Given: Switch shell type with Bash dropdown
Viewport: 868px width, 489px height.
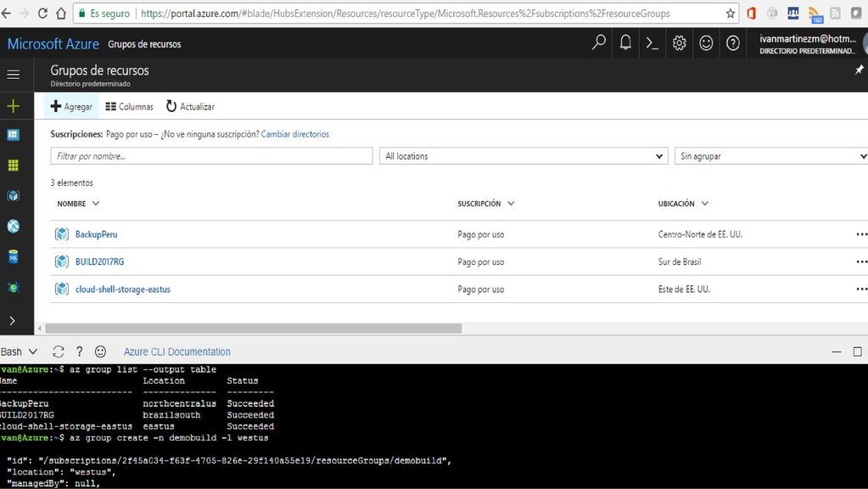Looking at the screenshot, I should click(x=19, y=351).
